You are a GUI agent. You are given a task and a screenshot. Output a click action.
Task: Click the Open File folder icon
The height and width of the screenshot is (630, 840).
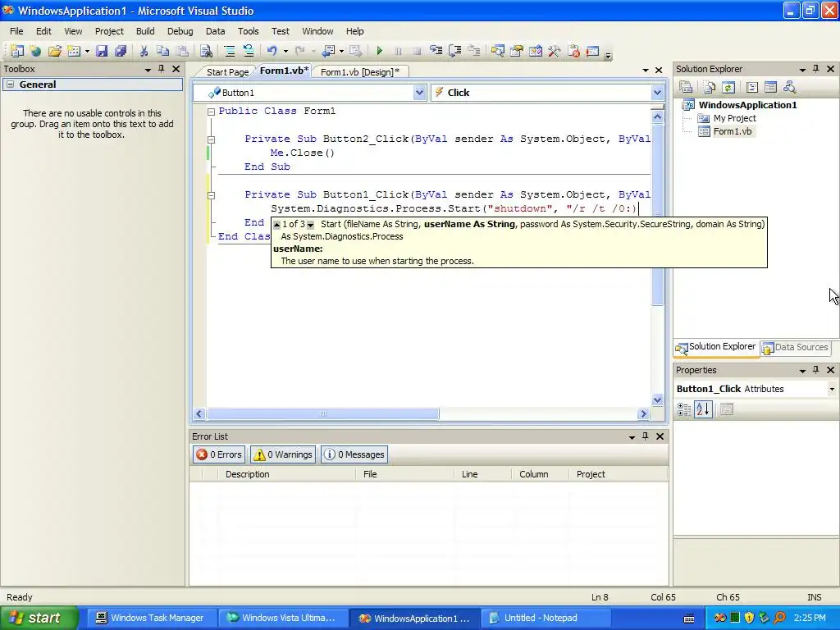(55, 51)
